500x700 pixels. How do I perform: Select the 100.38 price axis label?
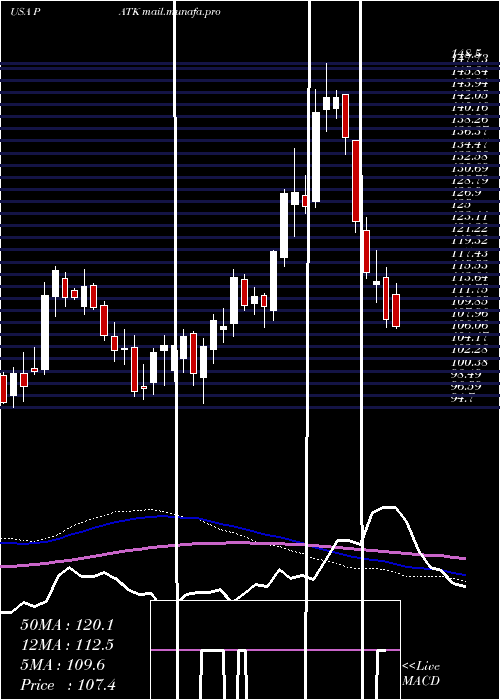coord(470,362)
